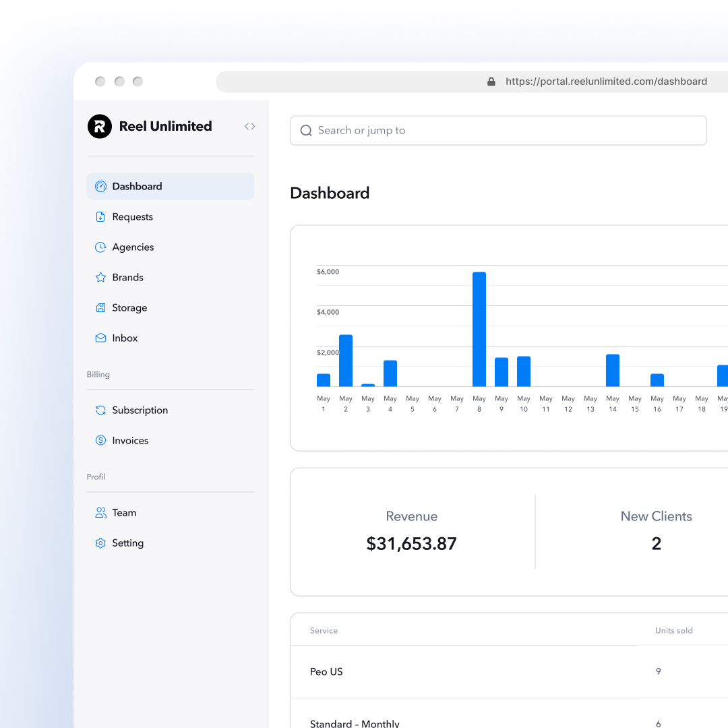The width and height of the screenshot is (728, 728).
Task: Go to Agencies in sidebar
Action: (171, 247)
